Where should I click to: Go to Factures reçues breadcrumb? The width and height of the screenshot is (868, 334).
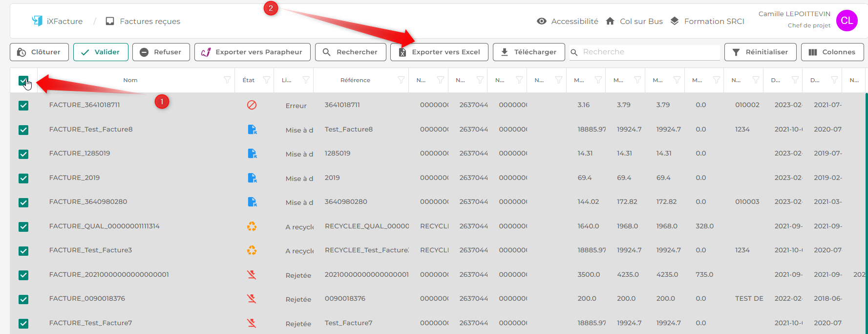[x=149, y=21]
